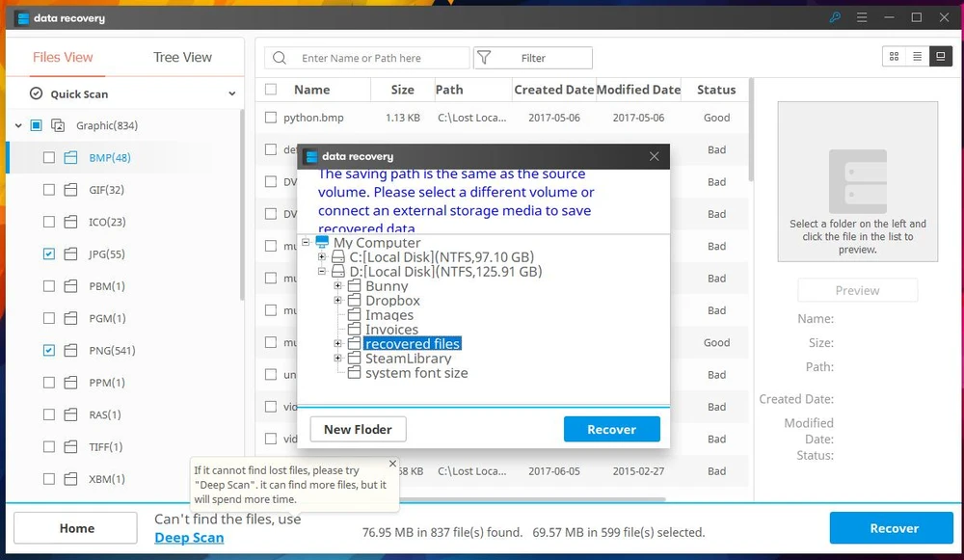This screenshot has width=964, height=560.
Task: Switch to Tree View tab
Action: 182,57
